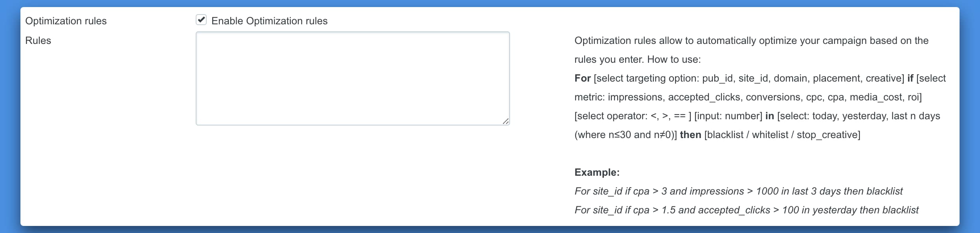Click the "roi" metric in help text
Screen dimensions: 980x233
point(913,97)
